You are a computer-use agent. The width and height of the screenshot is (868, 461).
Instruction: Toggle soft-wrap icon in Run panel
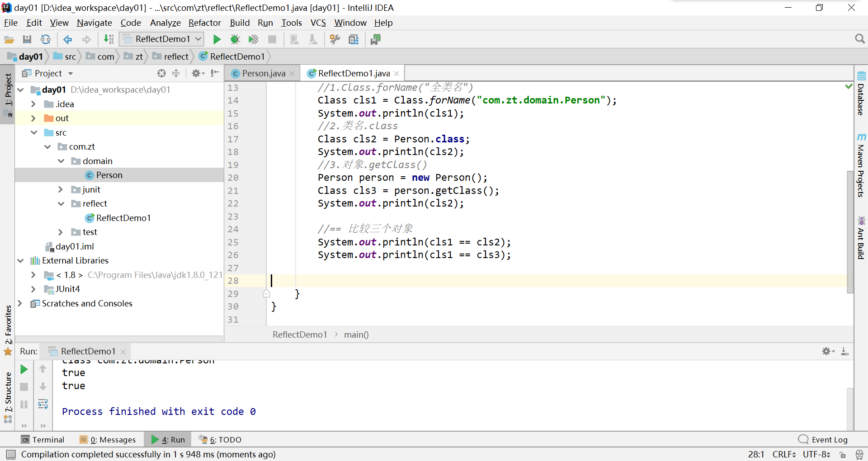pos(43,404)
